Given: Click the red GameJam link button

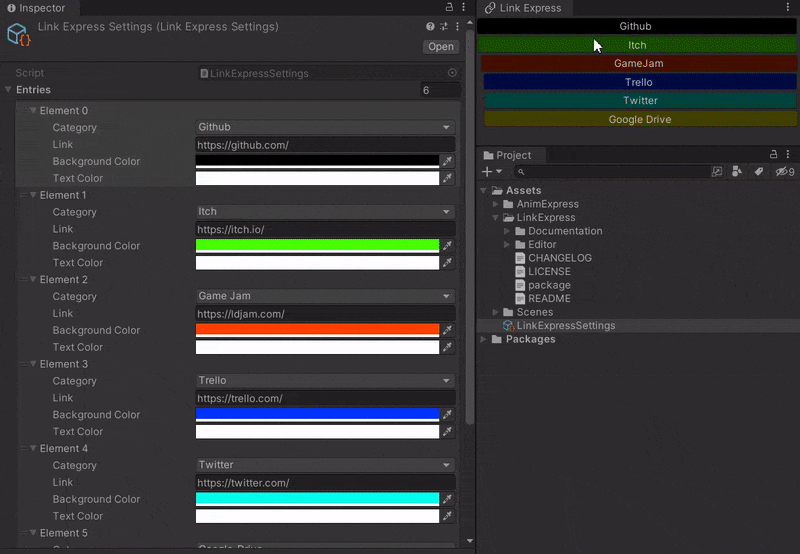Looking at the screenshot, I should click(639, 63).
